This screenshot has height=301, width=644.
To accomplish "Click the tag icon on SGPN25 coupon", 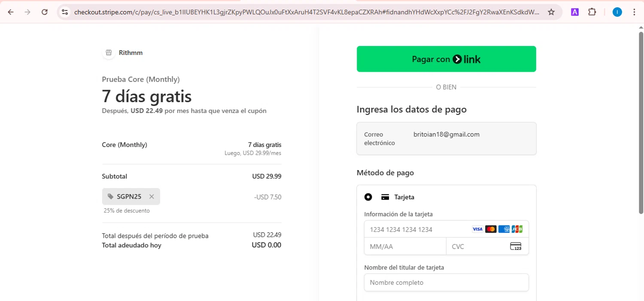I will (111, 197).
